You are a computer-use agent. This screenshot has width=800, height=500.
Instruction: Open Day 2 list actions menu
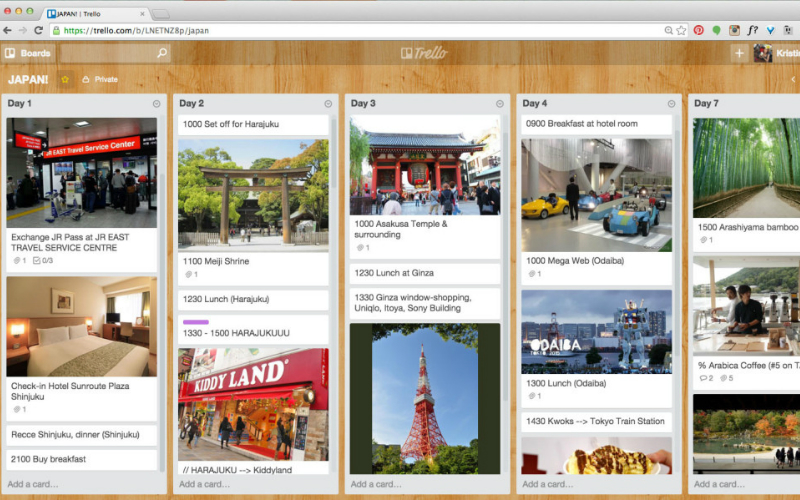pyautogui.click(x=328, y=104)
